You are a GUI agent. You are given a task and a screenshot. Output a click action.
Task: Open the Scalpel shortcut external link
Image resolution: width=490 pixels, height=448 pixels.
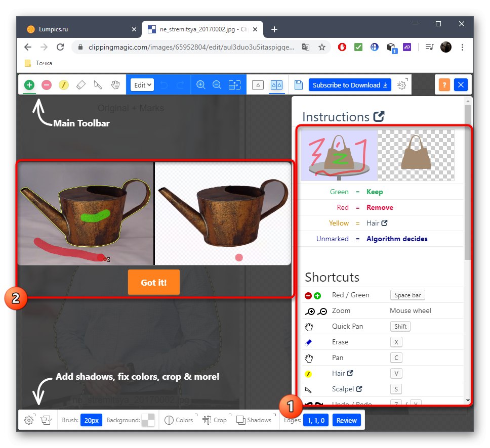359,389
